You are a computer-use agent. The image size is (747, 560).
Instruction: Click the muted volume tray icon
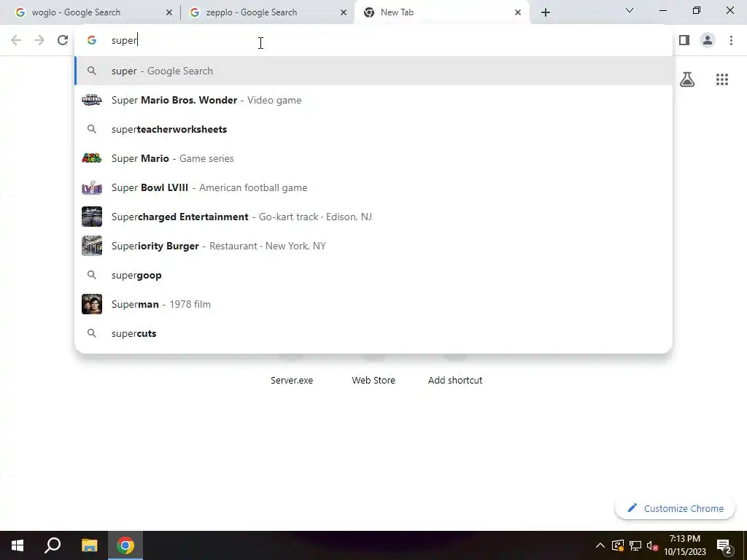point(652,545)
